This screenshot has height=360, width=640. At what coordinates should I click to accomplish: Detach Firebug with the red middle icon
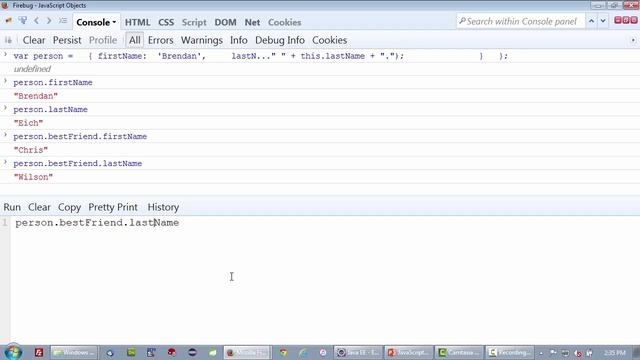(x=626, y=20)
